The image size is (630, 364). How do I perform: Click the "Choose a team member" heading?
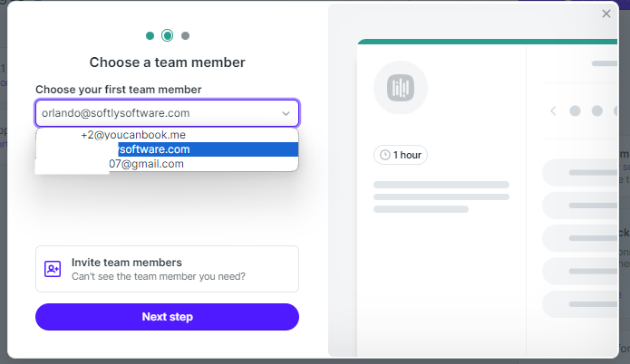tap(167, 62)
